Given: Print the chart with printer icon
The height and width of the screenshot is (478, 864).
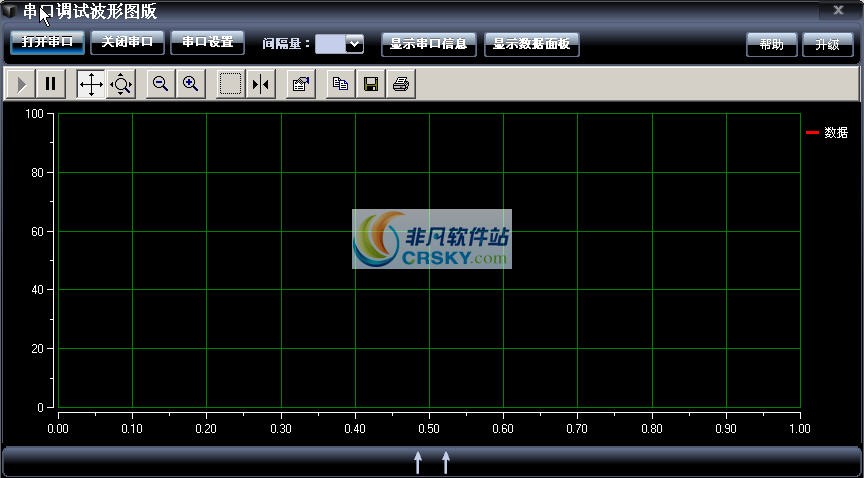Looking at the screenshot, I should point(401,84).
